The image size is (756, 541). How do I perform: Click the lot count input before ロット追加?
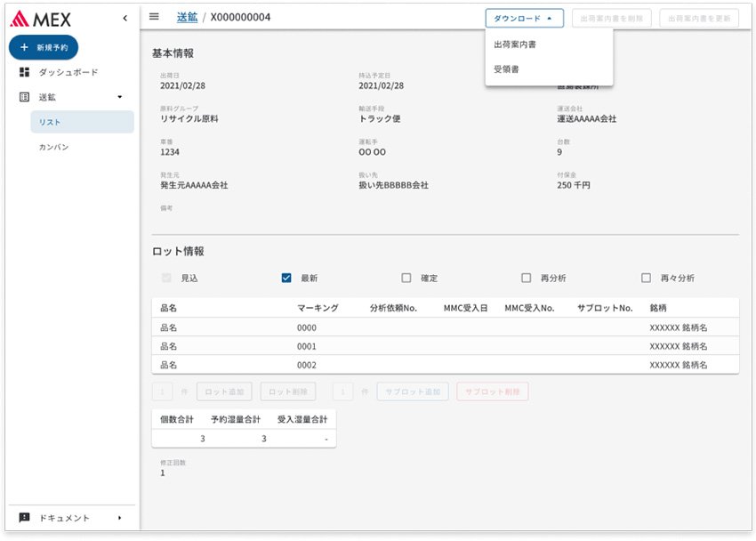click(x=163, y=392)
